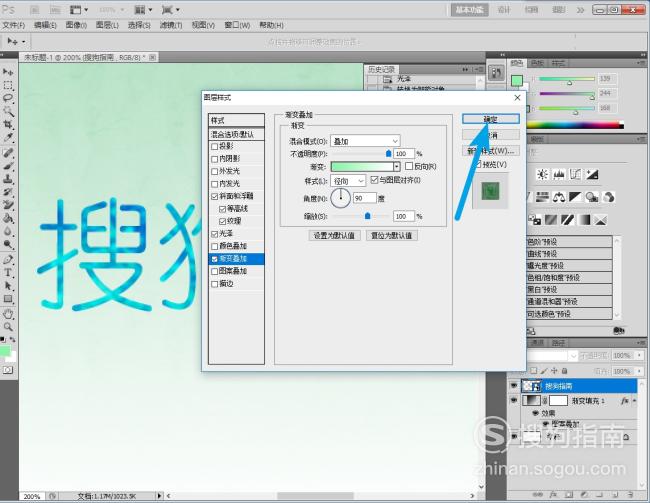Select the Crop tool
The image size is (650, 503).
tap(8, 124)
